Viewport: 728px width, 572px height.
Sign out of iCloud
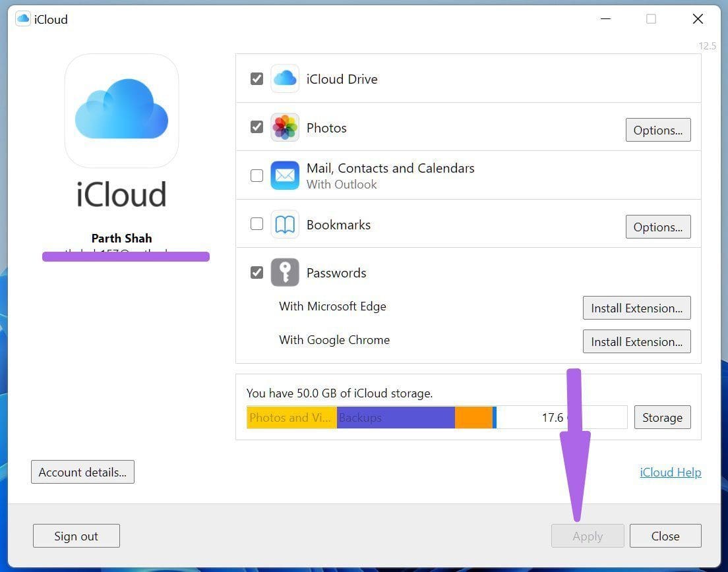[76, 536]
